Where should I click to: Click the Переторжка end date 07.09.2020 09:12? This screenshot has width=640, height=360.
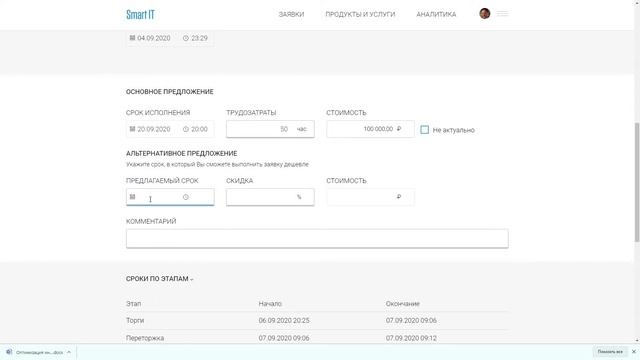[411, 338]
